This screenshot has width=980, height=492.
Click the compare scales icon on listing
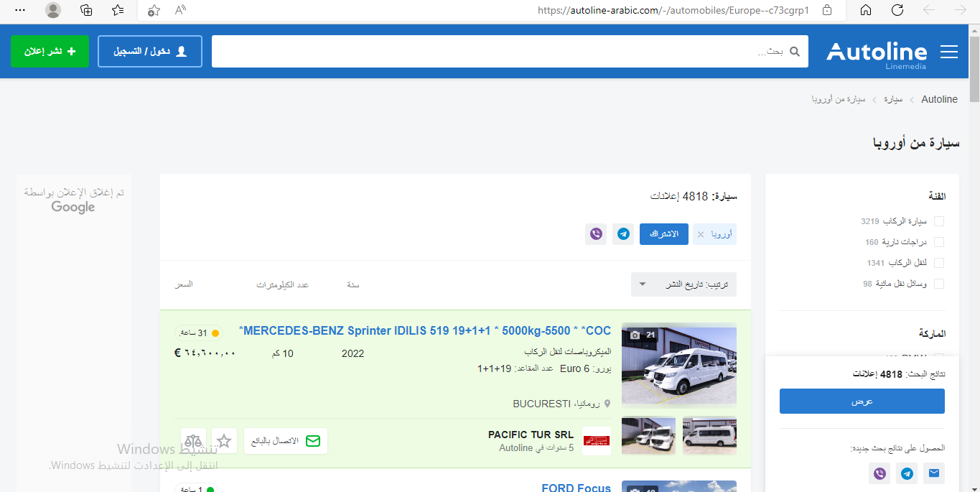tap(193, 440)
